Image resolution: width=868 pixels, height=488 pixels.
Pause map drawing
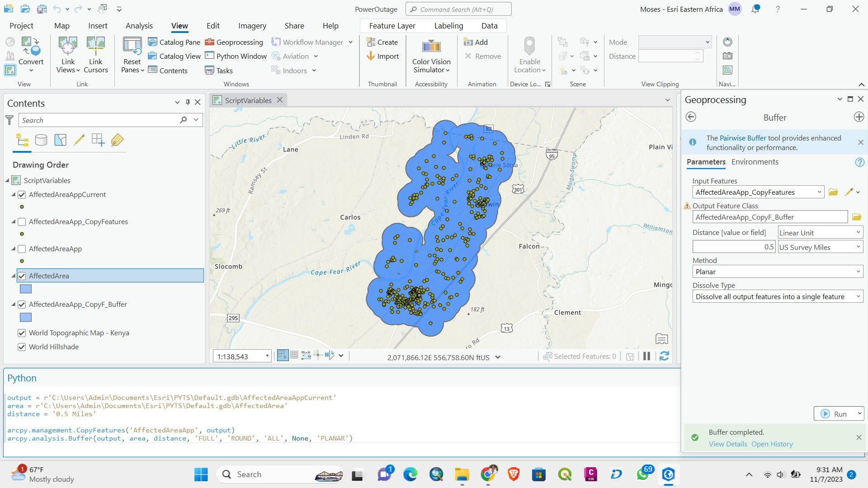pyautogui.click(x=646, y=356)
